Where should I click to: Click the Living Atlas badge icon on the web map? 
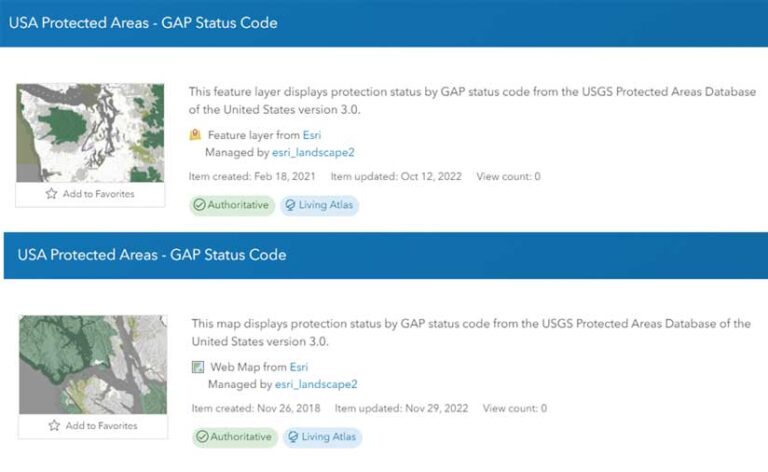[294, 437]
